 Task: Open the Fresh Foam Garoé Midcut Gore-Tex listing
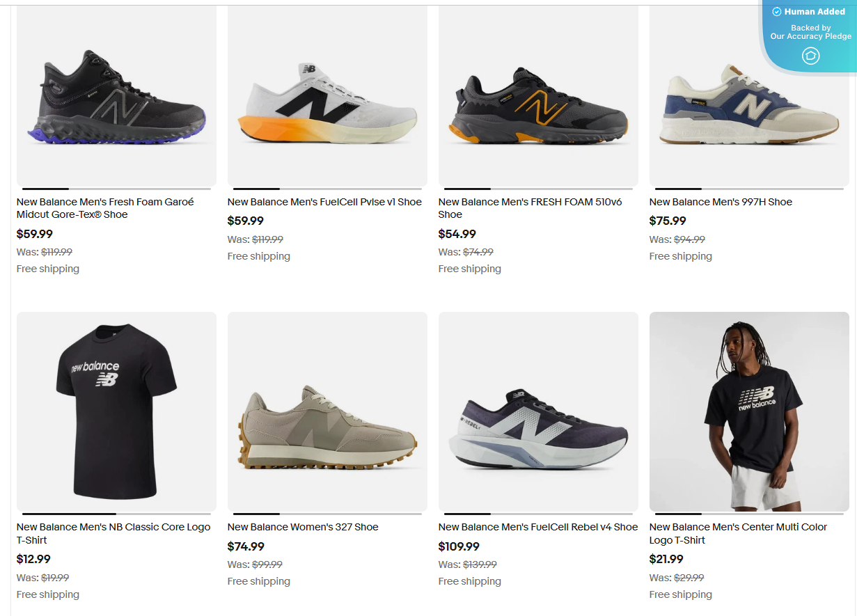pos(104,208)
